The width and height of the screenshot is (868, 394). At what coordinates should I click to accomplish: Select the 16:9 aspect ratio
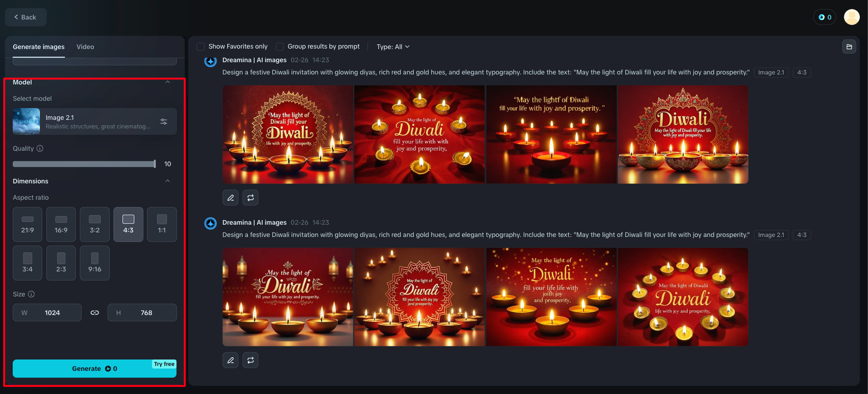click(61, 224)
